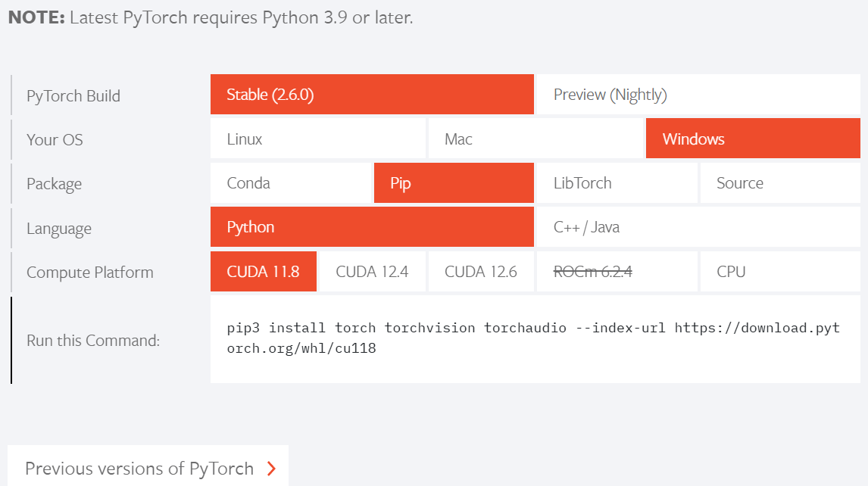Pick CUDA 12.6 compute platform

481,272
